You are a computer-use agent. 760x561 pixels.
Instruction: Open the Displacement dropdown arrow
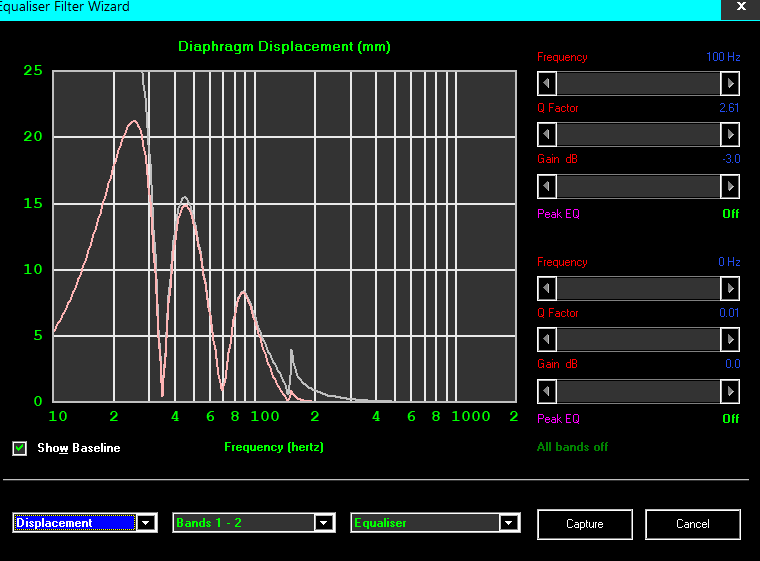[146, 523]
